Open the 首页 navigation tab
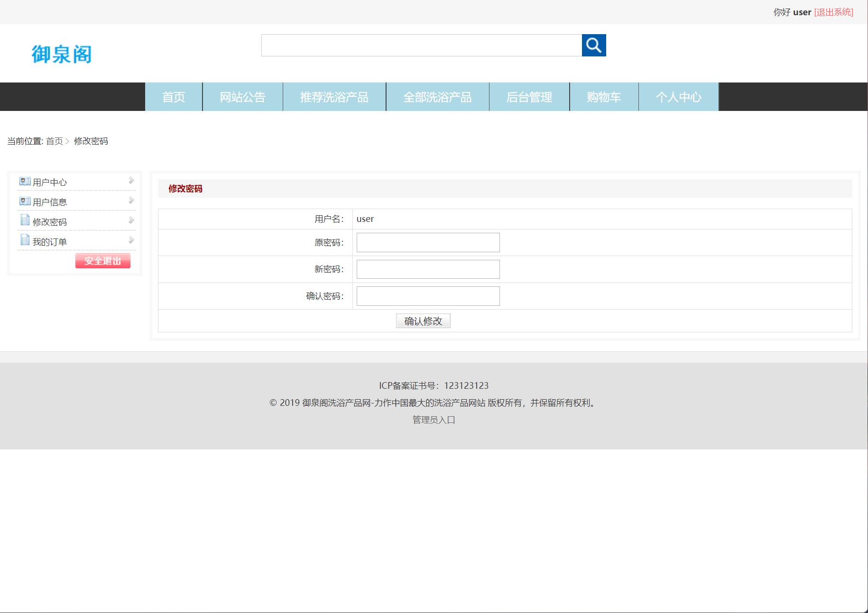Image resolution: width=868 pixels, height=613 pixels. click(x=174, y=97)
